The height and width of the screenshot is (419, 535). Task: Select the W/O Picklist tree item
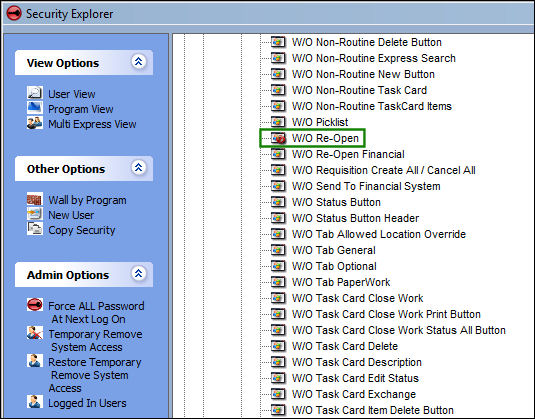[x=320, y=122]
